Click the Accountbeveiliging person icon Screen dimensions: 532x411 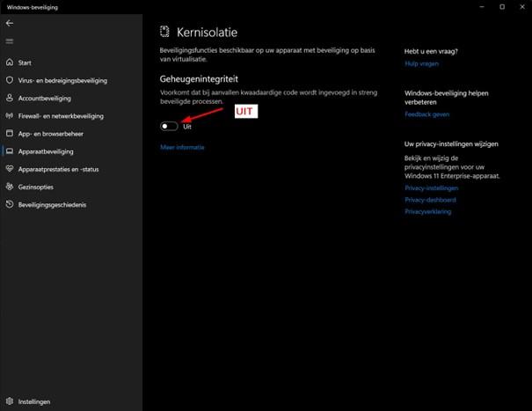pyautogui.click(x=10, y=98)
